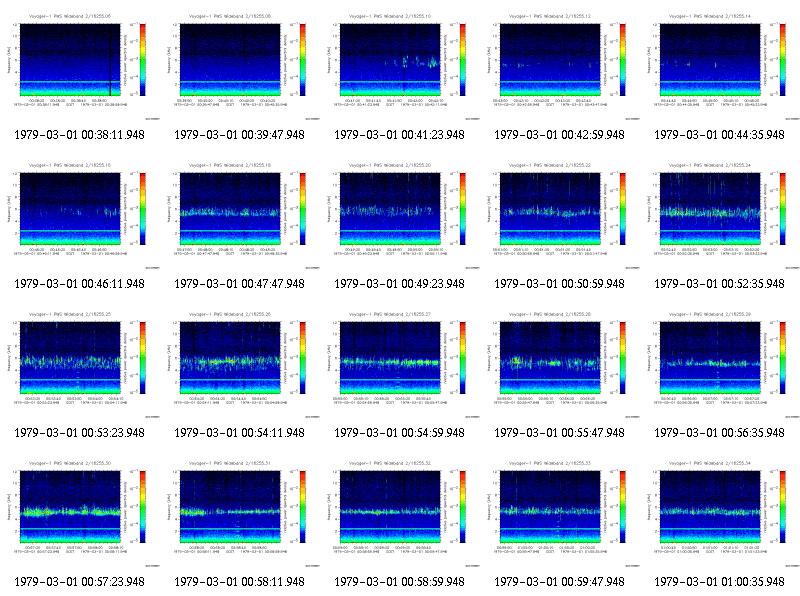Click the timestamp "1979-03-01 00:56:35.948"
Image resolution: width=800 pixels, height=596 pixels.
click(719, 433)
